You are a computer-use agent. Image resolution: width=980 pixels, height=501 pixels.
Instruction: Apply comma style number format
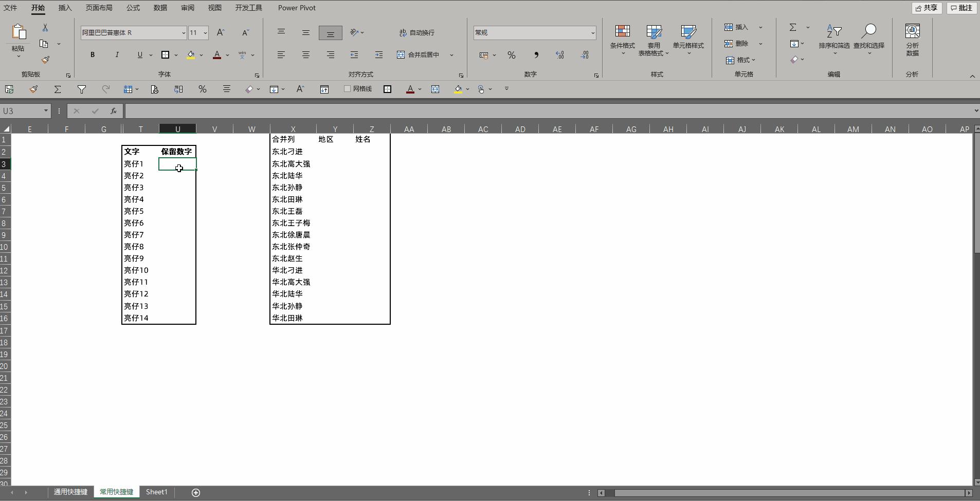click(536, 55)
